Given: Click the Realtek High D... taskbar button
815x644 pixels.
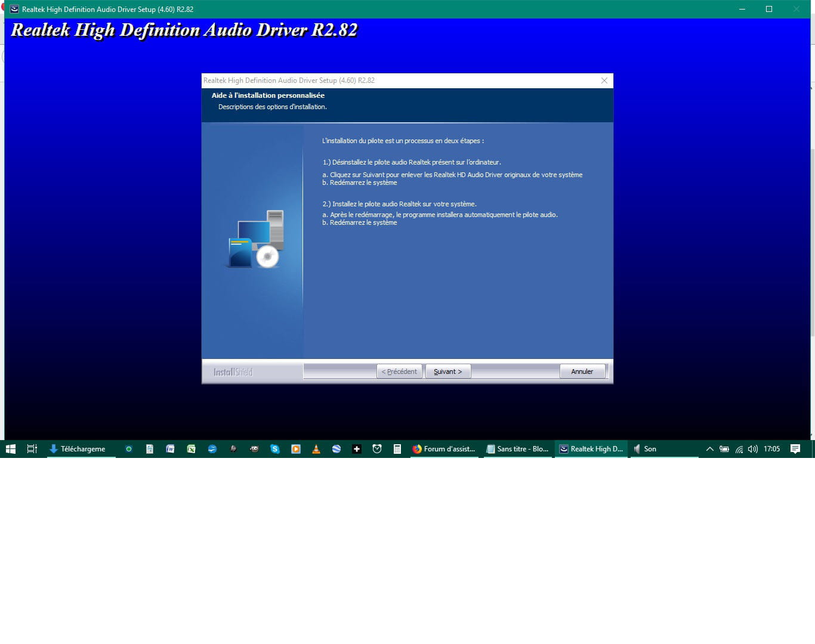Looking at the screenshot, I should [591, 449].
